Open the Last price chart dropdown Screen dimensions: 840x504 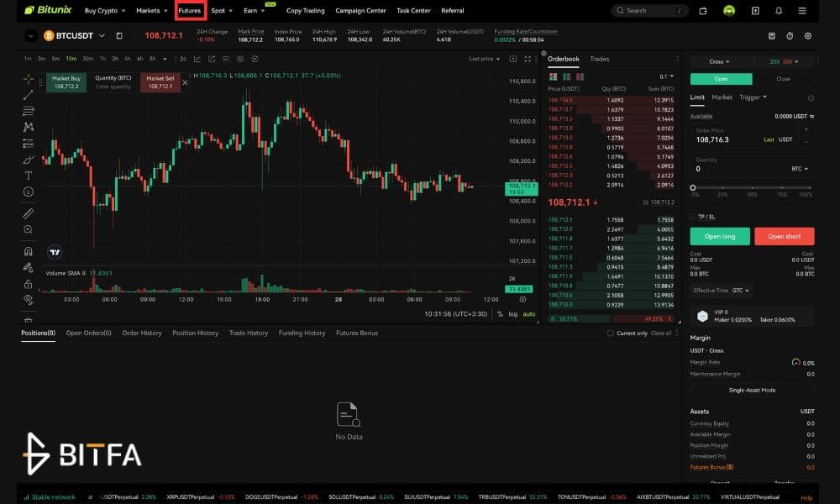[485, 59]
